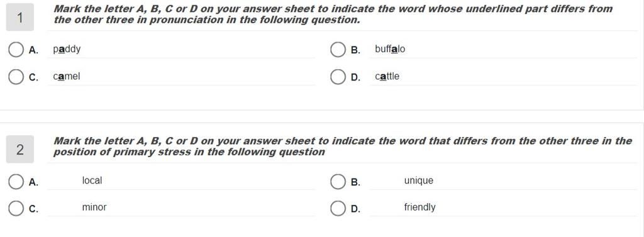
Task: Click question 2 primary stress instruction text
Action: [343, 146]
